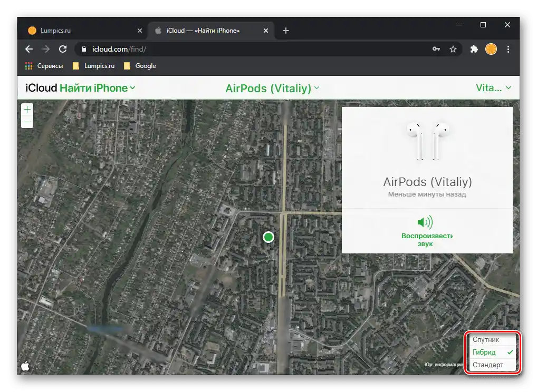Bookmark this page with the star icon
The image size is (537, 392).
tap(453, 49)
